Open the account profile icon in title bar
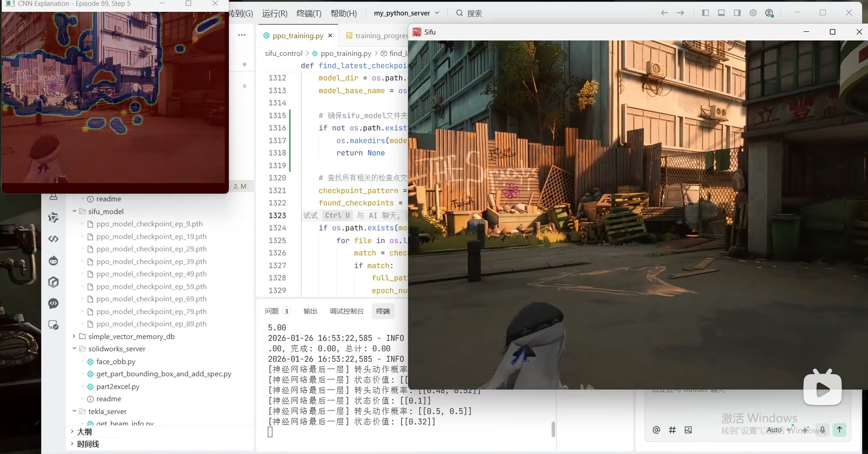Screen dimensions: 868x454 point(769,13)
